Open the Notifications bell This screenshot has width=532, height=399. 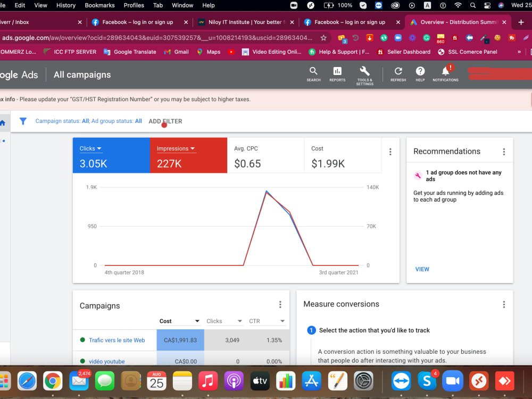445,74
